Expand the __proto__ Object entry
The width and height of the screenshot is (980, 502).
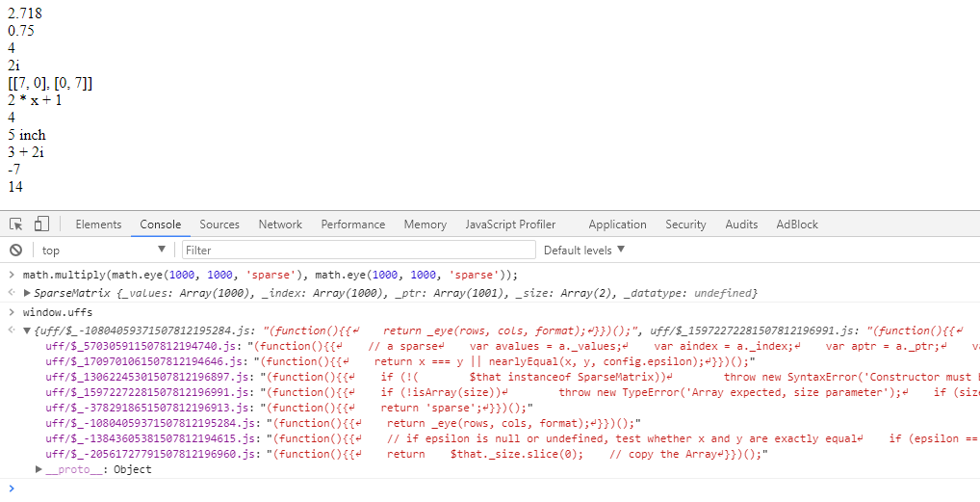(39, 469)
